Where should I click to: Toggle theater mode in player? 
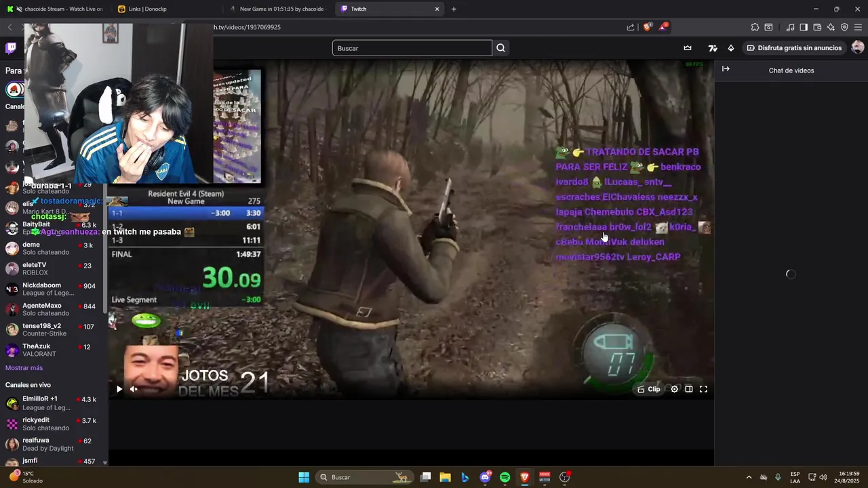pyautogui.click(x=689, y=389)
